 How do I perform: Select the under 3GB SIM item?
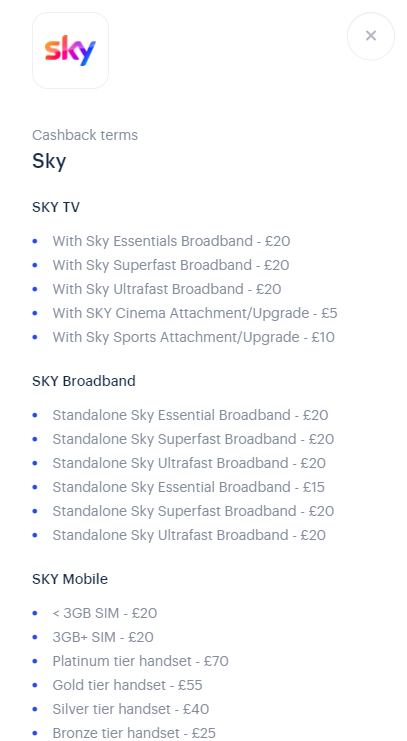coord(104,613)
